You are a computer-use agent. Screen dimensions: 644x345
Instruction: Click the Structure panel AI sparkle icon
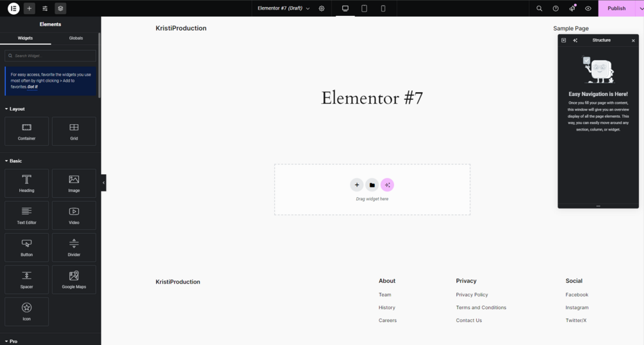tap(575, 40)
